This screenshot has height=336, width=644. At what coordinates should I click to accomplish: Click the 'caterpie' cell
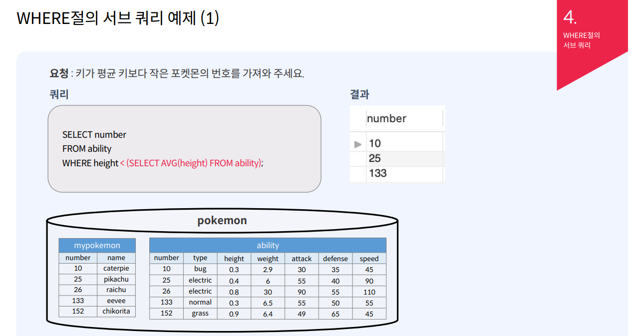click(x=116, y=269)
